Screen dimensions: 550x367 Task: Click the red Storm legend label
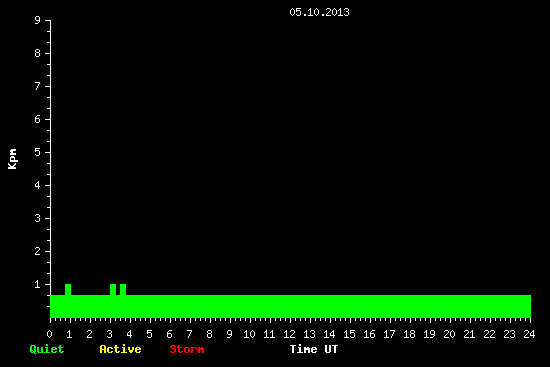coord(187,349)
